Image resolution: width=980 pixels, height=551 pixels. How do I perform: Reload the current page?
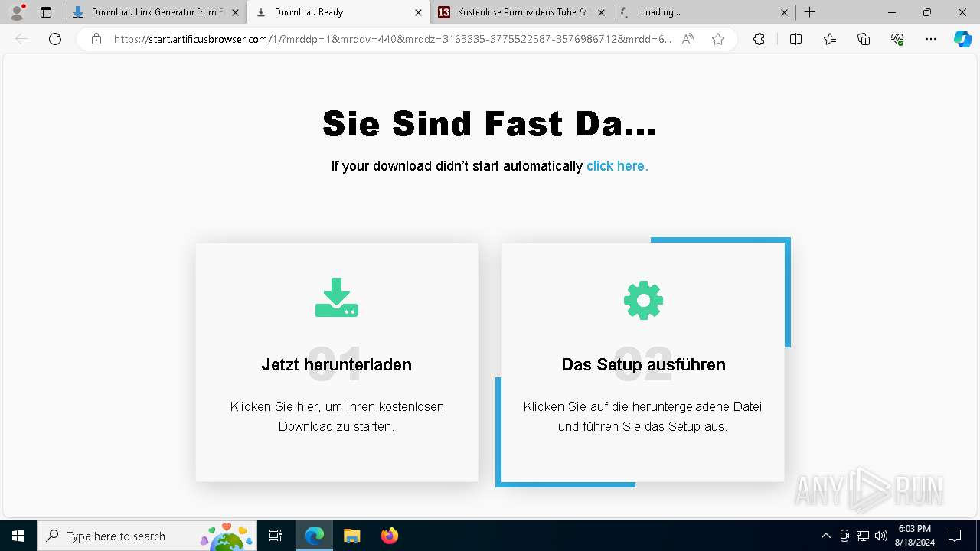(55, 39)
